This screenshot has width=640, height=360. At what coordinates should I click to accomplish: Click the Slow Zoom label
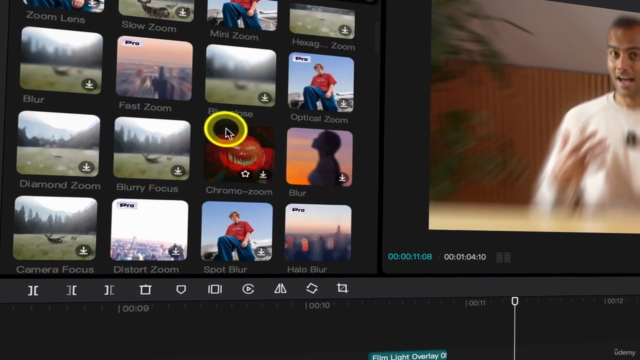click(x=149, y=27)
